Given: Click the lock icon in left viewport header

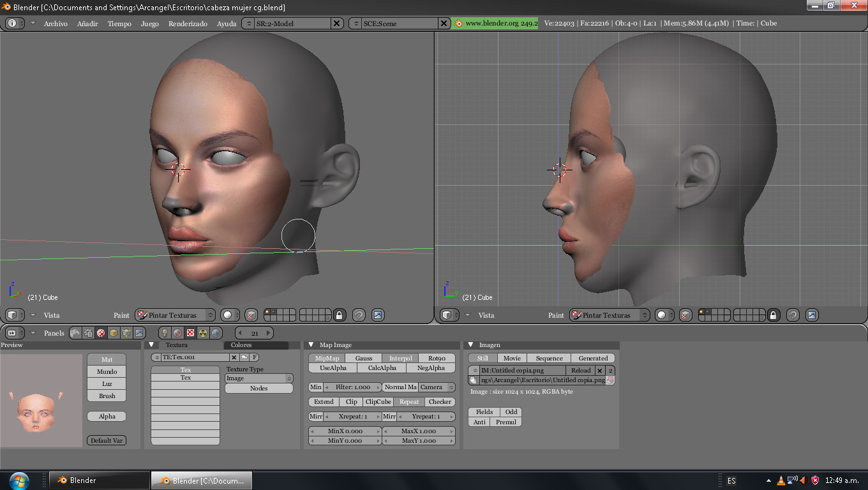Looking at the screenshot, I should [340, 315].
